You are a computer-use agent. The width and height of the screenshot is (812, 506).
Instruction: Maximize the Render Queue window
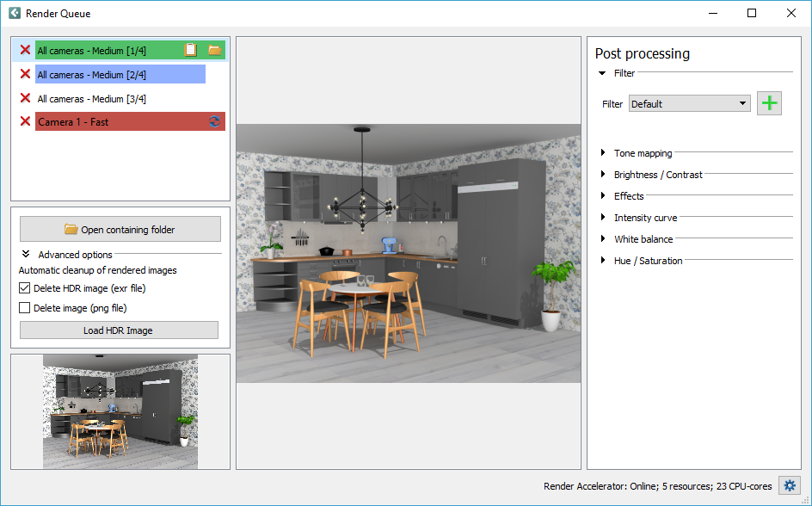point(752,13)
